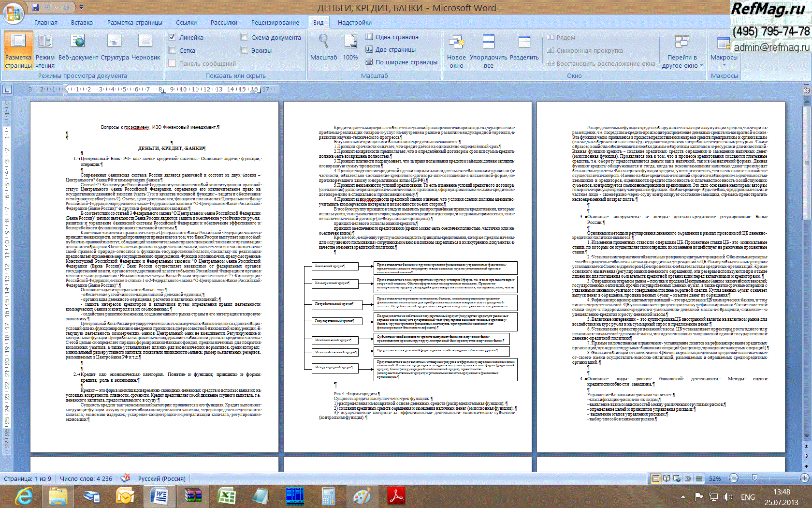Click Две страницы view button
Screen dimensions: 812x508
(391, 49)
